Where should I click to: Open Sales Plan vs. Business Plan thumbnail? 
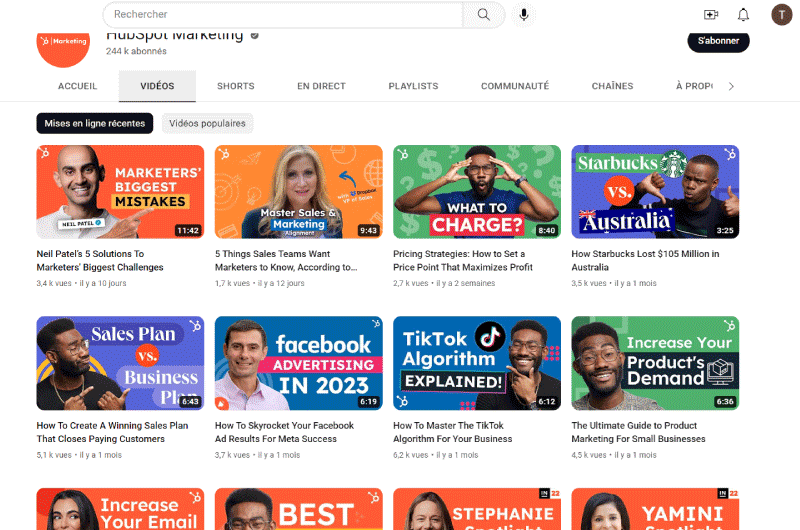[120, 363]
